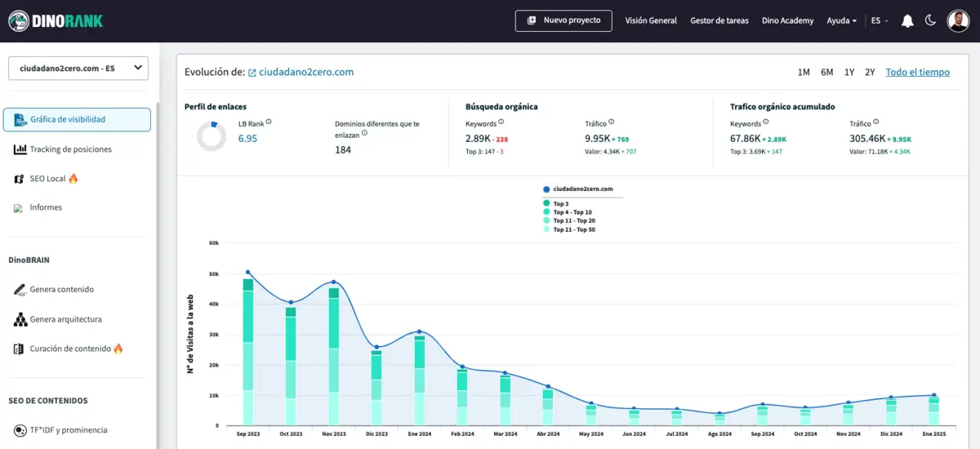Open the ciudadano2cero.com - ES project selector
This screenshot has width=980, height=449.
(x=78, y=68)
